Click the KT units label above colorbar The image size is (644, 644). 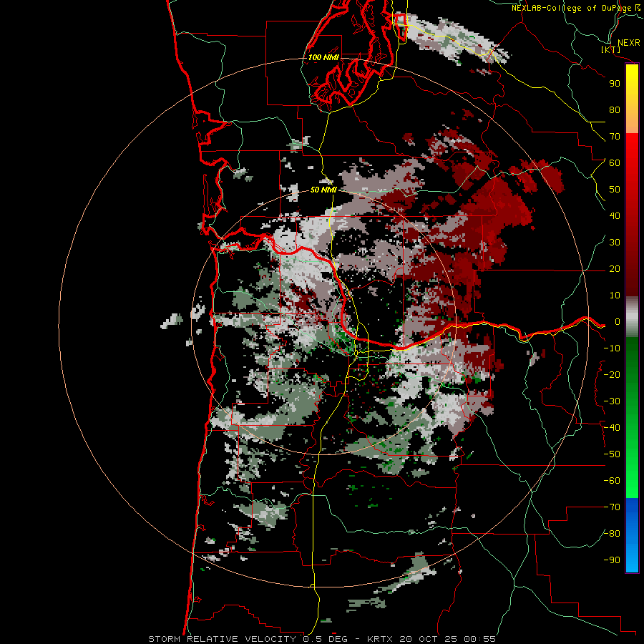point(611,49)
